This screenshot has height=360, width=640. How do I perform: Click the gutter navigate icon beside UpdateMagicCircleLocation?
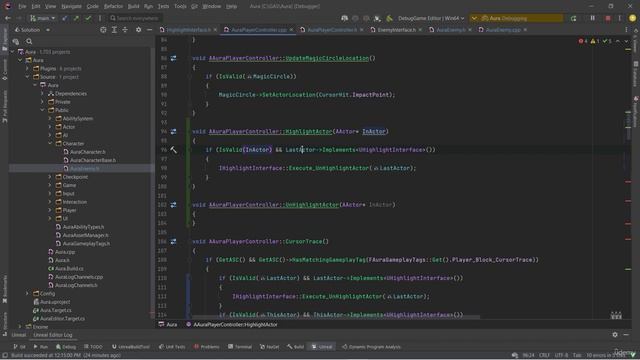click(x=173, y=58)
